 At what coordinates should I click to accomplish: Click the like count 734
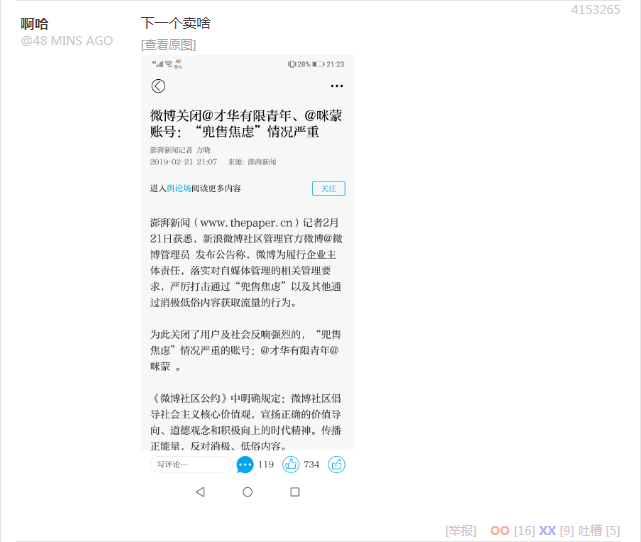click(311, 464)
